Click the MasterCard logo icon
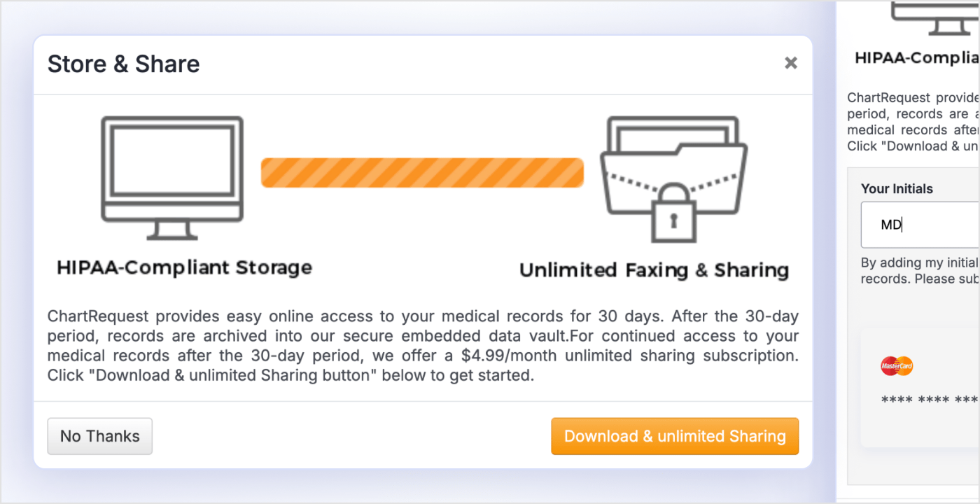The height and width of the screenshot is (504, 980). [897, 366]
